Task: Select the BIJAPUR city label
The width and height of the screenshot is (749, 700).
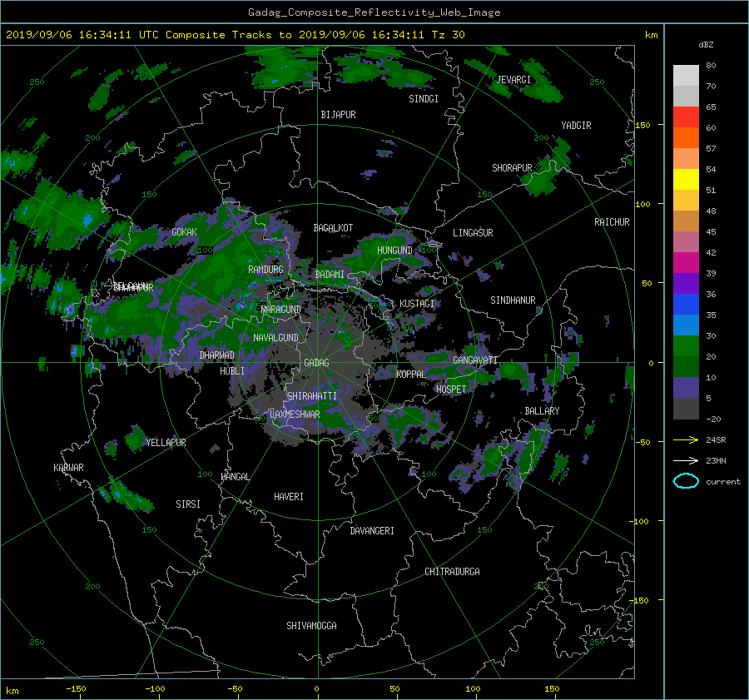Action: (x=338, y=115)
